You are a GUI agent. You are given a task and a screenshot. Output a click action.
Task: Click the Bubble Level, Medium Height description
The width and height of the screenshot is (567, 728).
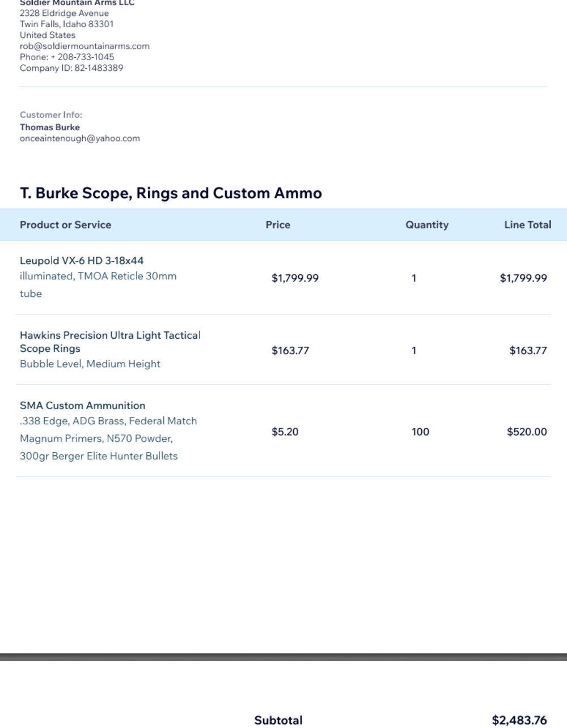point(90,364)
